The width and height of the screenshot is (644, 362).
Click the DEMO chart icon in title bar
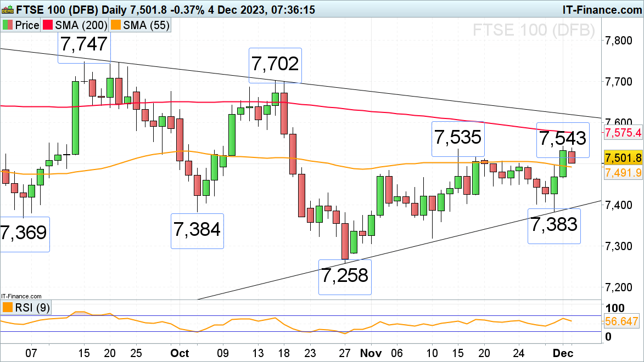point(7,9)
